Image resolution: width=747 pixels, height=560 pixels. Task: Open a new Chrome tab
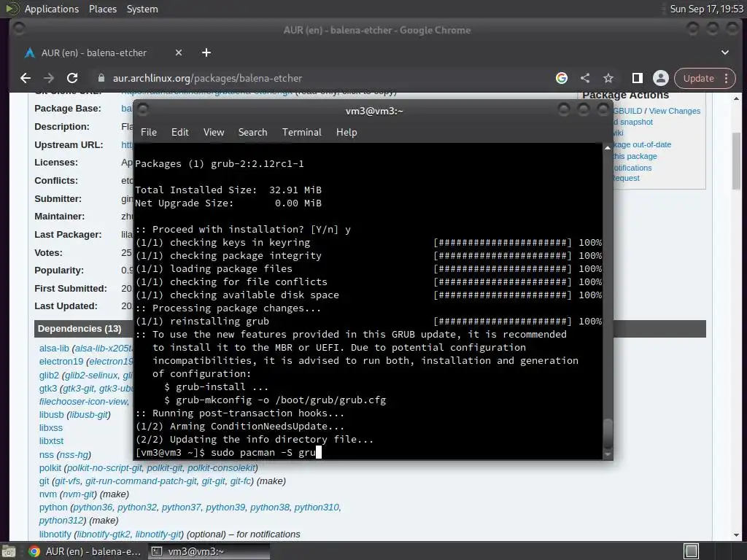[x=206, y=52]
